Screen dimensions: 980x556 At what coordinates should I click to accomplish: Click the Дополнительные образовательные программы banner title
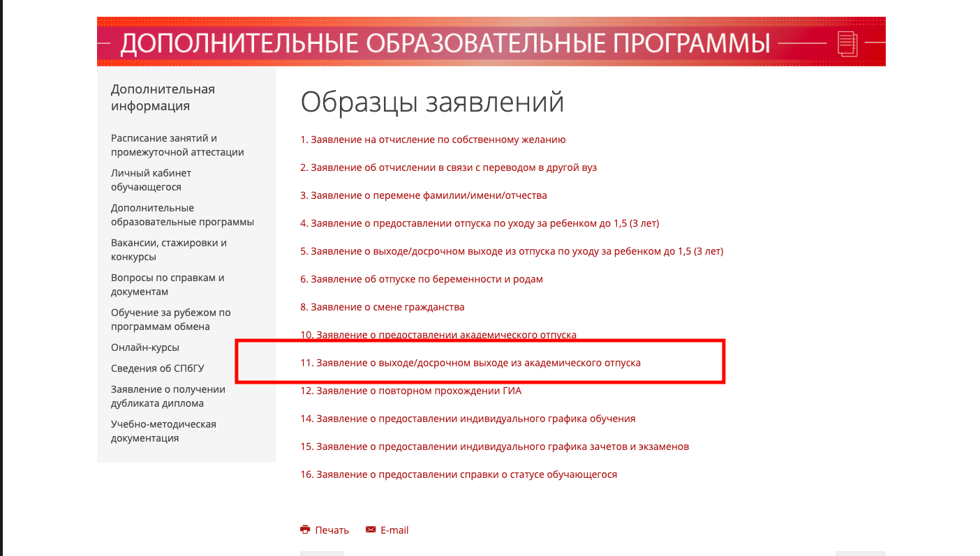point(445,43)
